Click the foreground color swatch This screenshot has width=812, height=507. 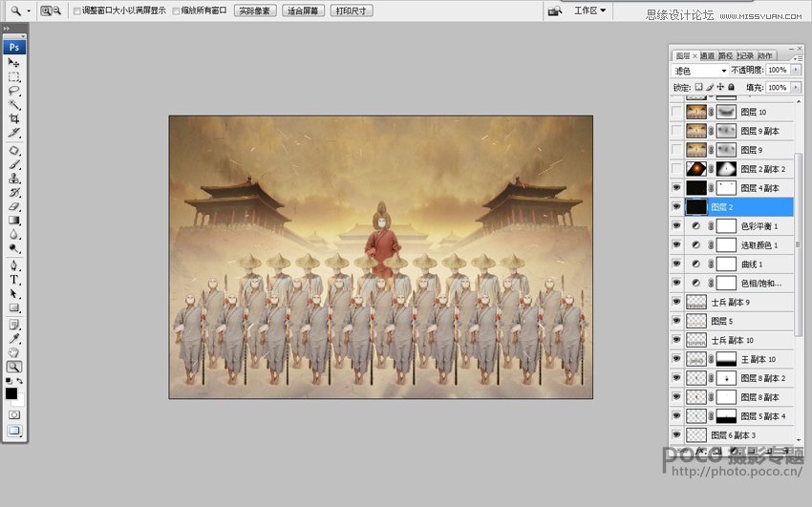coord(11,393)
